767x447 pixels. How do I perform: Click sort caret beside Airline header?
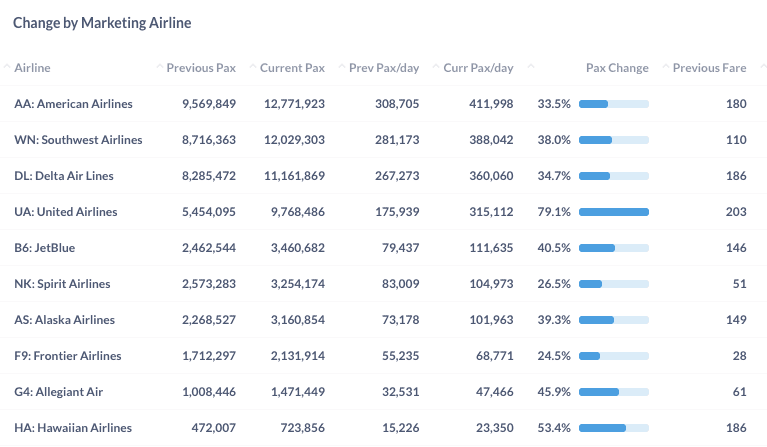7,67
